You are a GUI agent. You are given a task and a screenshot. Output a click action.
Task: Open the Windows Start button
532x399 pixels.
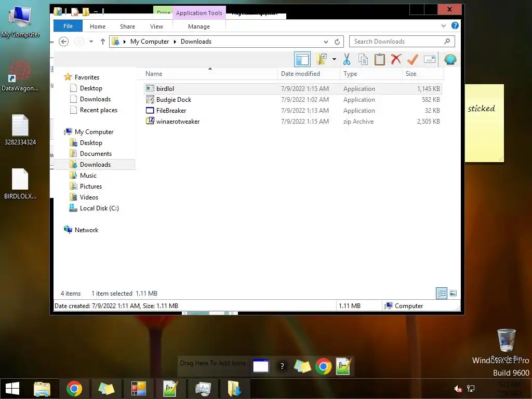(12, 389)
